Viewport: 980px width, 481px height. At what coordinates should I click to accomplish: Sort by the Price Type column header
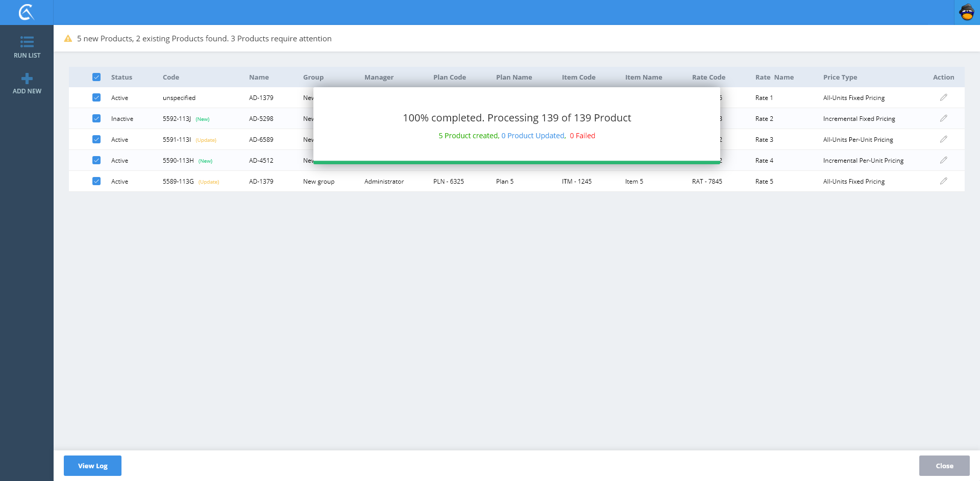tap(840, 78)
